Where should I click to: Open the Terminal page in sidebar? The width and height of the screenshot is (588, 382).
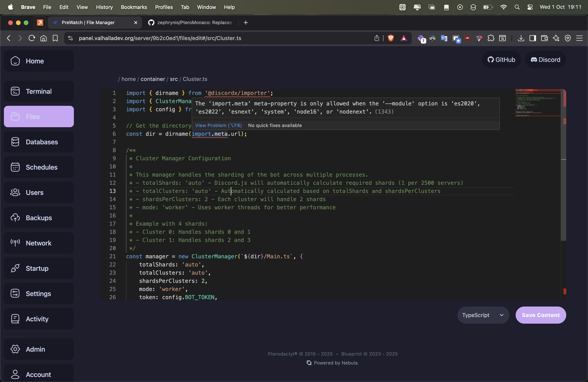click(x=39, y=91)
